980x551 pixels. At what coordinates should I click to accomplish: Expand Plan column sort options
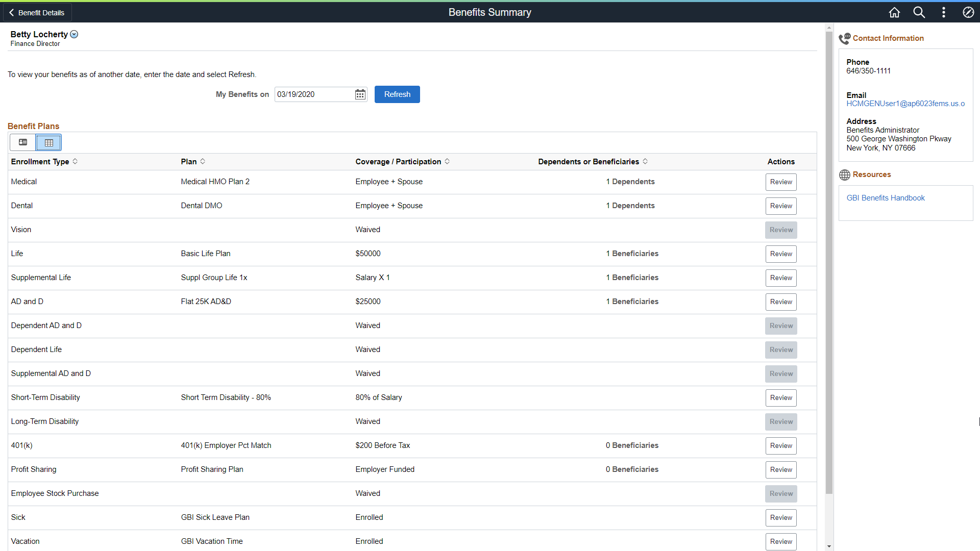pyautogui.click(x=202, y=161)
